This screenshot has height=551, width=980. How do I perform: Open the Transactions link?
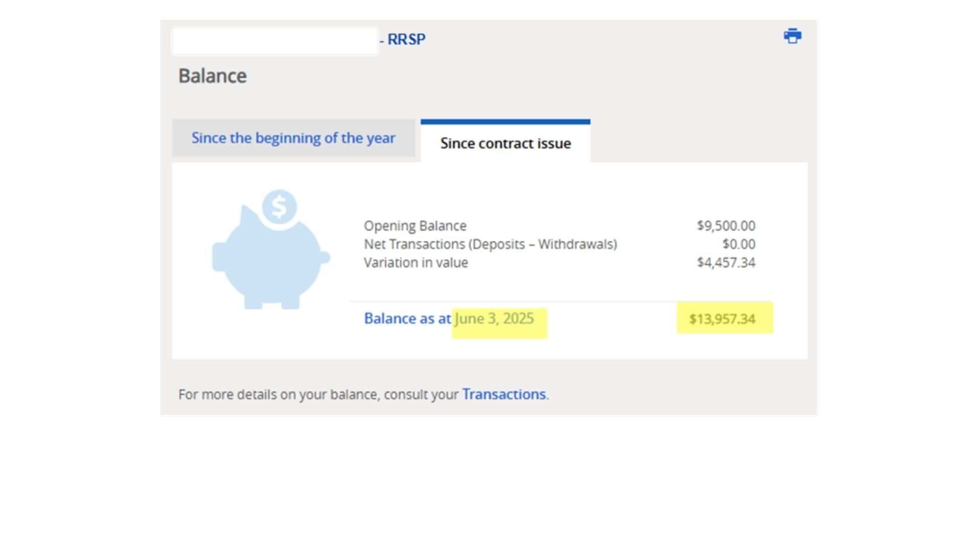pyautogui.click(x=504, y=394)
